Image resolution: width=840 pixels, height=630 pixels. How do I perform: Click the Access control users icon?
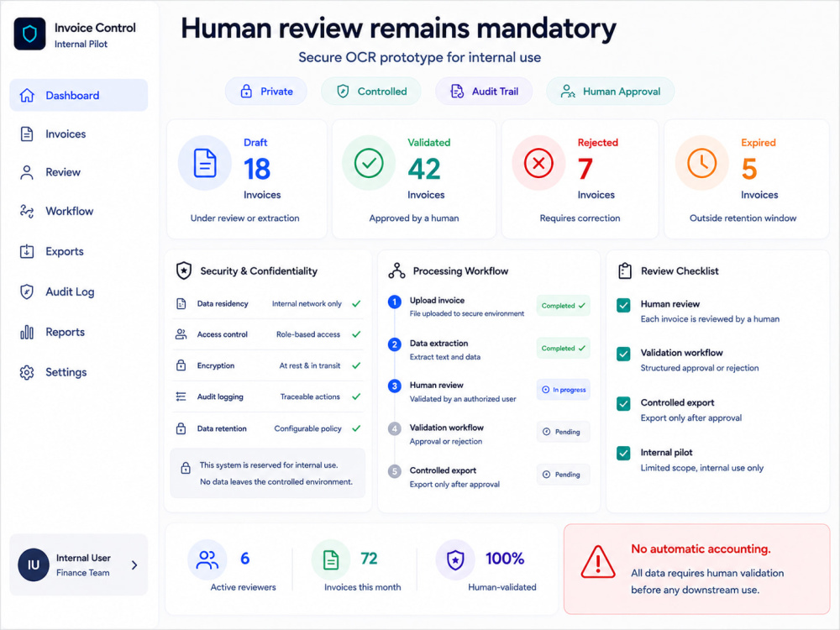point(181,334)
